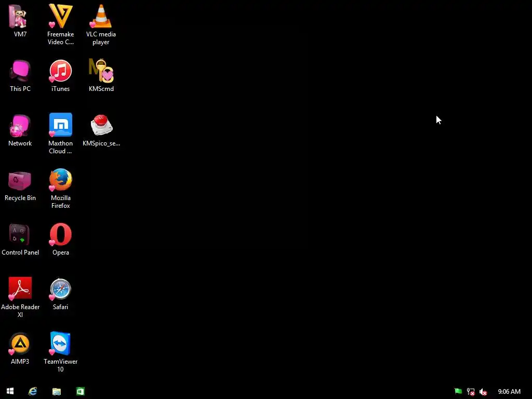
Task: Open the Windows Start button
Action: coord(10,391)
